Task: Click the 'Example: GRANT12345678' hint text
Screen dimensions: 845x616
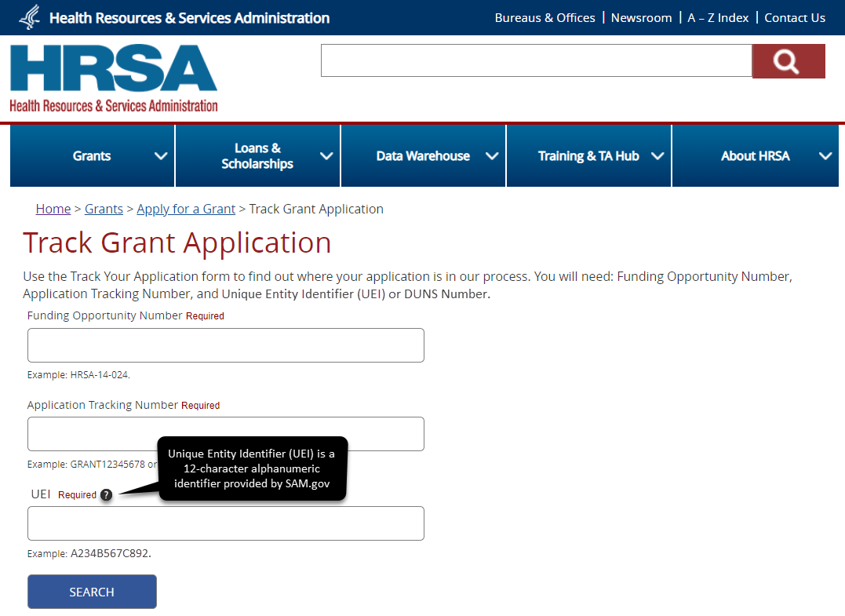Action: pos(86,464)
